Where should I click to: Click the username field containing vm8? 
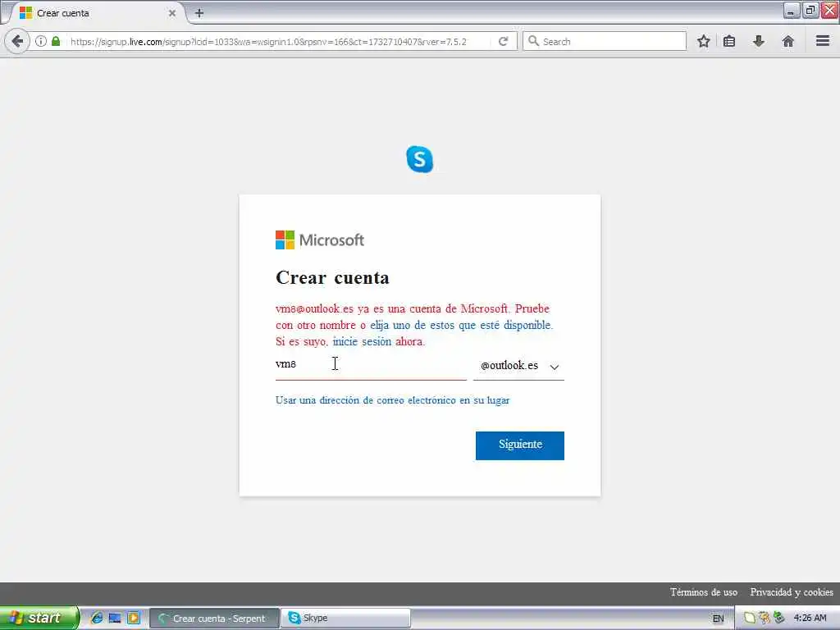(371, 365)
